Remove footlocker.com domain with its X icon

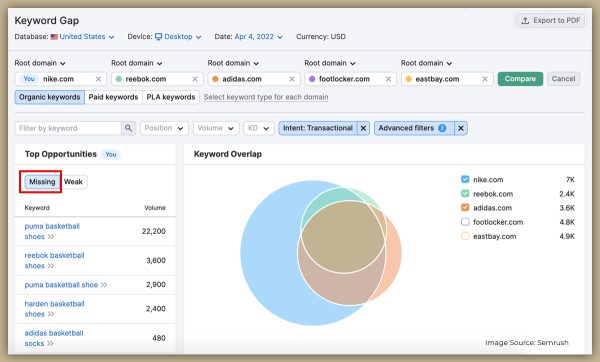pyautogui.click(x=388, y=79)
